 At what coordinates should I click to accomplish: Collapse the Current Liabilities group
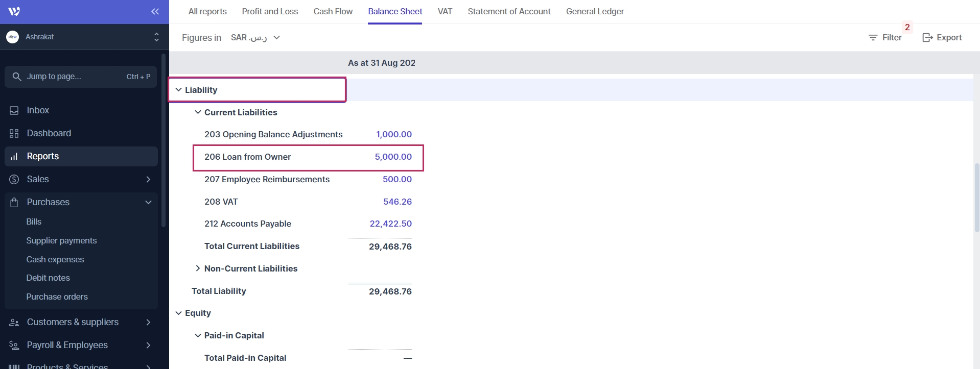coord(198,112)
